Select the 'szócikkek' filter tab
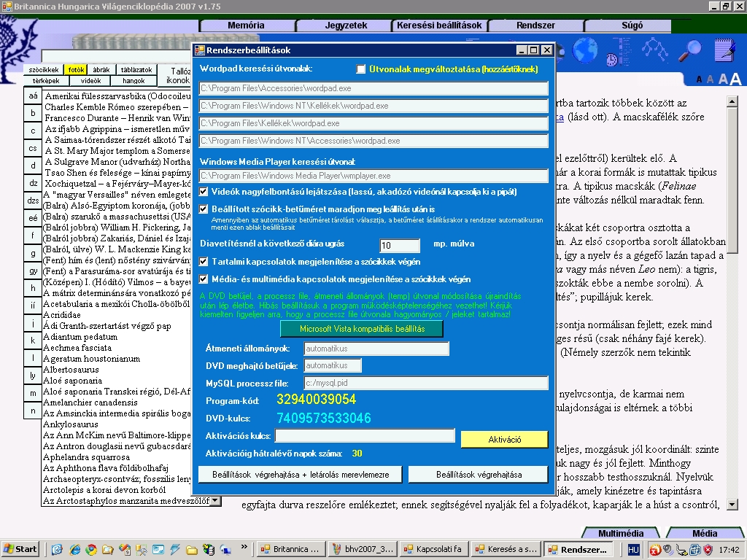The height and width of the screenshot is (560, 747). coord(43,69)
